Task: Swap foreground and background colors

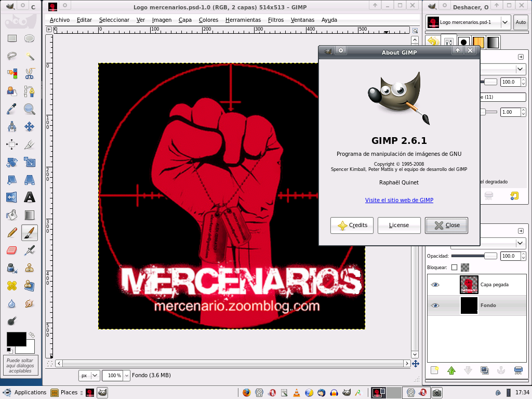Action: [x=32, y=335]
